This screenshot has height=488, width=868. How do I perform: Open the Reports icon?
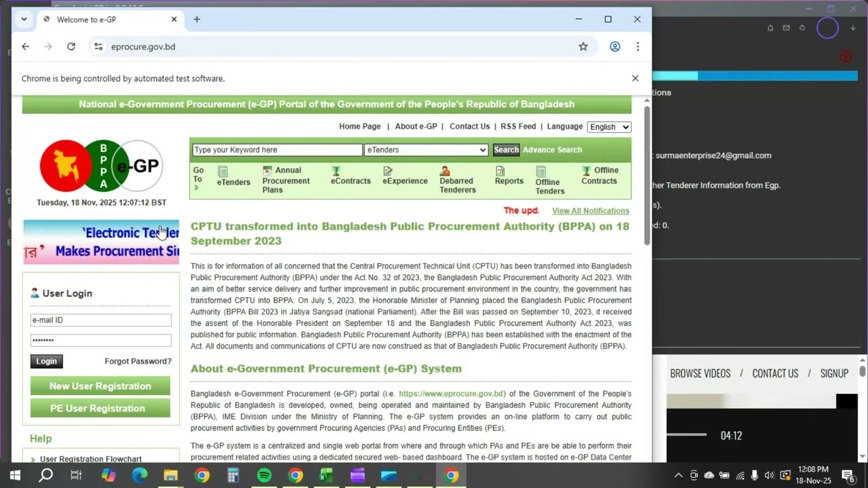point(500,171)
